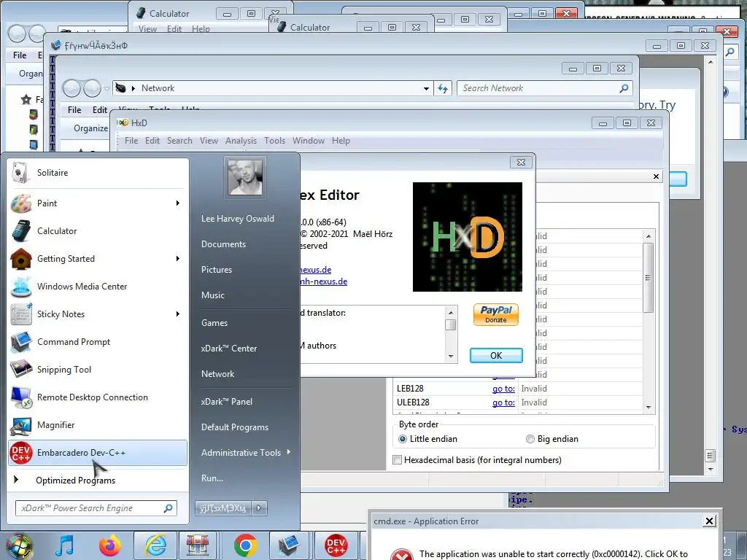Open xDark Panel
Image resolution: width=747 pixels, height=560 pixels.
(227, 402)
